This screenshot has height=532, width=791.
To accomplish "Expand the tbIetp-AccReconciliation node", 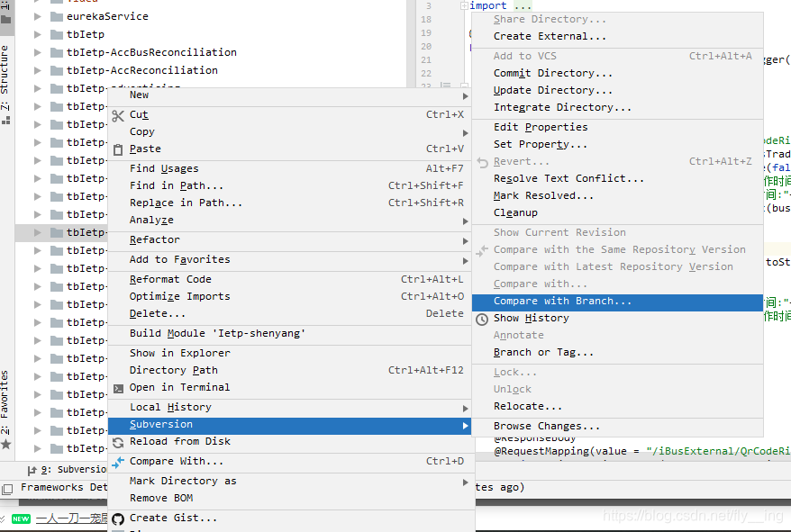I will tap(37, 70).
